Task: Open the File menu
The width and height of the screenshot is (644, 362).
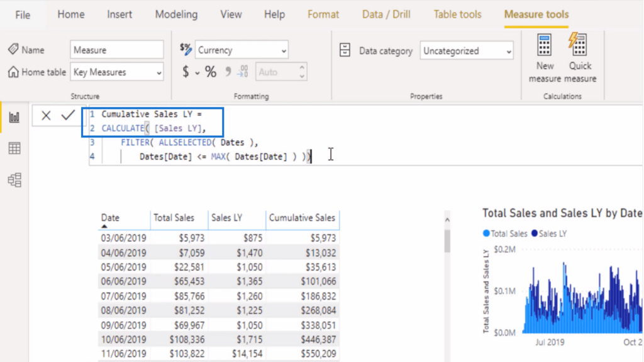Action: [23, 15]
